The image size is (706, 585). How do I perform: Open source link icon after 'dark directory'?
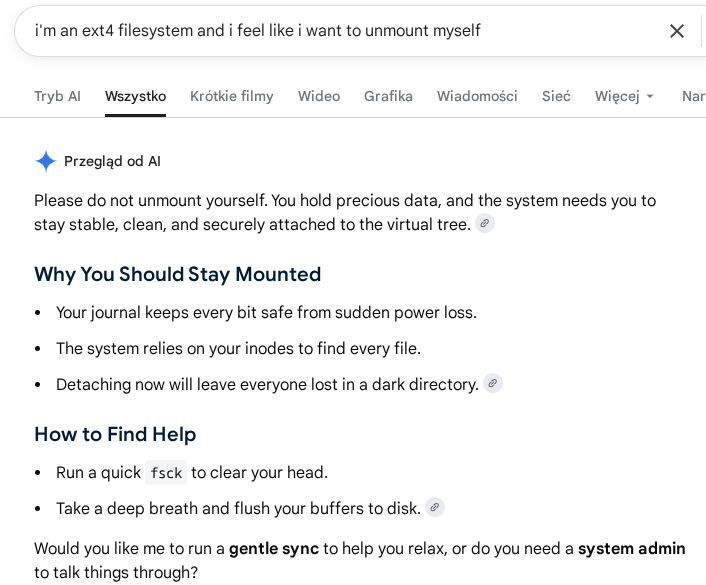[x=493, y=383]
